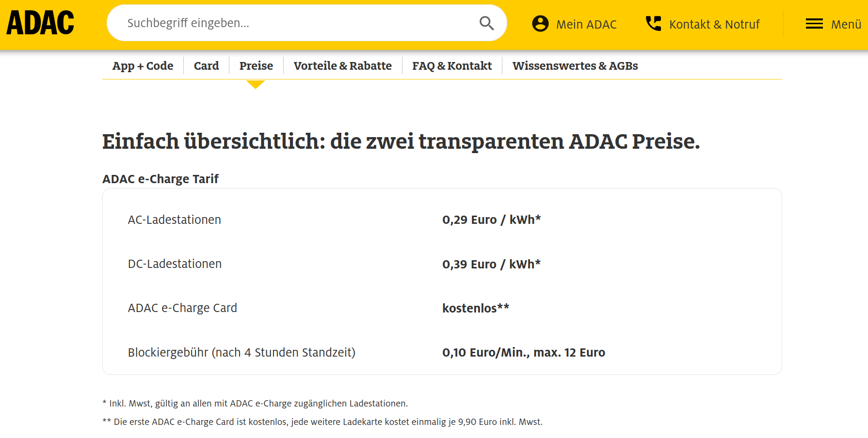This screenshot has height=438, width=868.
Task: Click 'Blockiergebühr (nach 4 Stunden Standzeit)' label
Action: pyautogui.click(x=241, y=352)
